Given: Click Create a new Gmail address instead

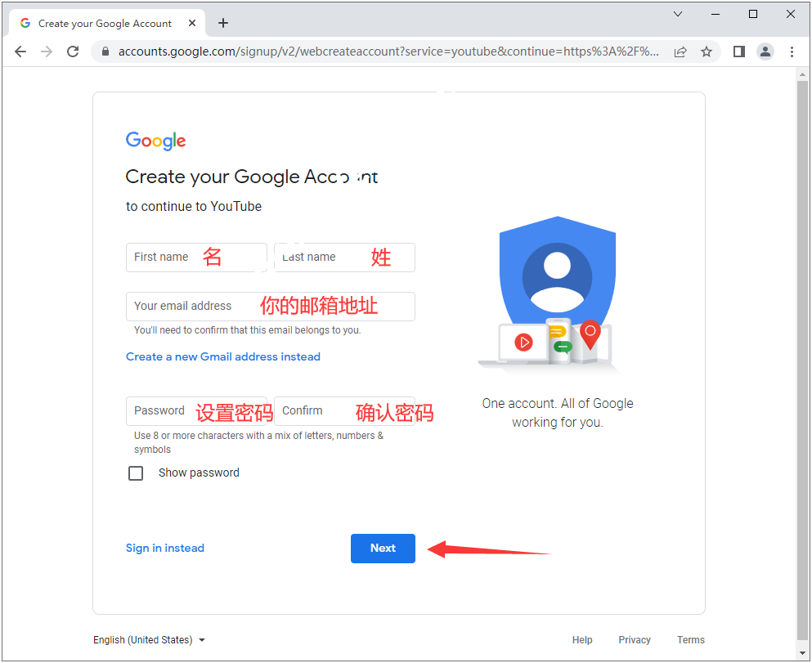Looking at the screenshot, I should 223,357.
